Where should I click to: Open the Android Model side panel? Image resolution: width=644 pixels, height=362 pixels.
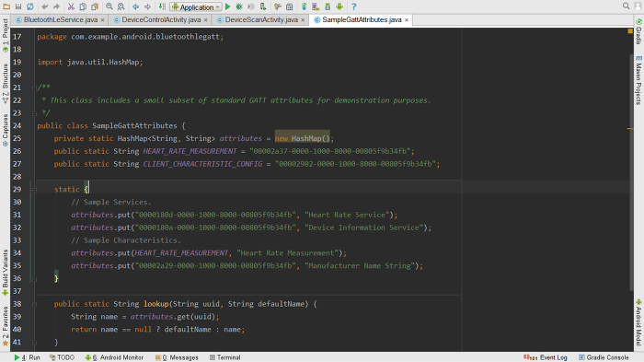click(638, 322)
